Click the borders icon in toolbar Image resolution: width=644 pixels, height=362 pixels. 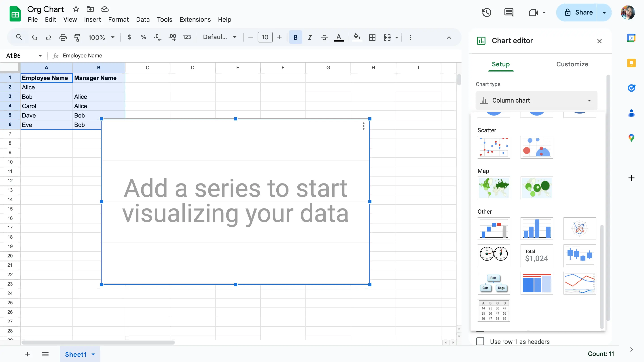coord(372,38)
